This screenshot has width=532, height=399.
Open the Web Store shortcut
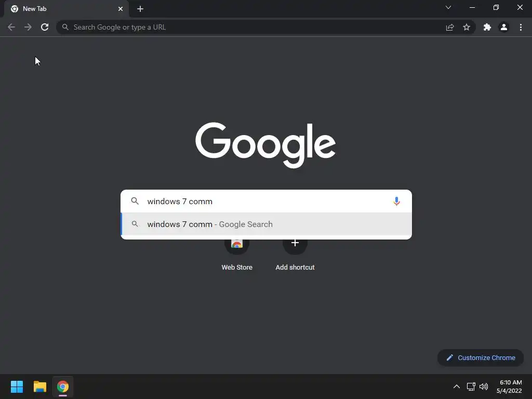[x=237, y=255]
